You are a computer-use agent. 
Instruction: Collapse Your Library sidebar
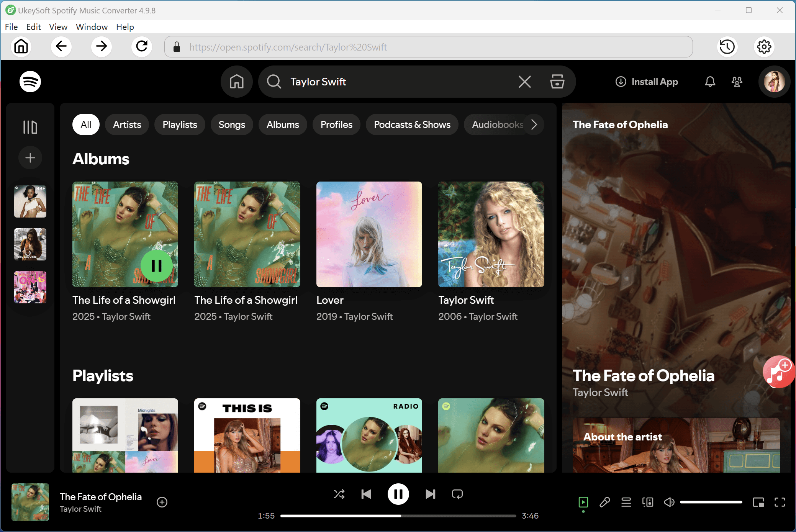(x=30, y=127)
